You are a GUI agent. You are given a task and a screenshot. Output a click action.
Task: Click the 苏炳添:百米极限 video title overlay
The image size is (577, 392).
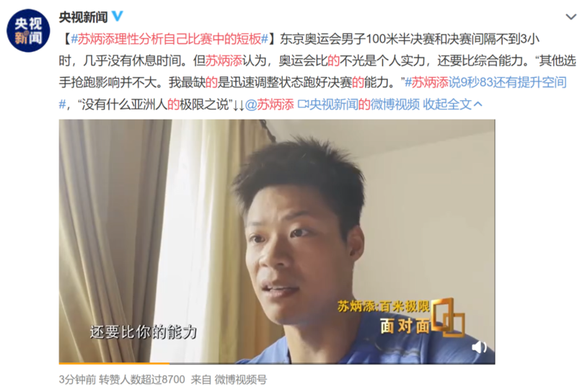coord(384,306)
